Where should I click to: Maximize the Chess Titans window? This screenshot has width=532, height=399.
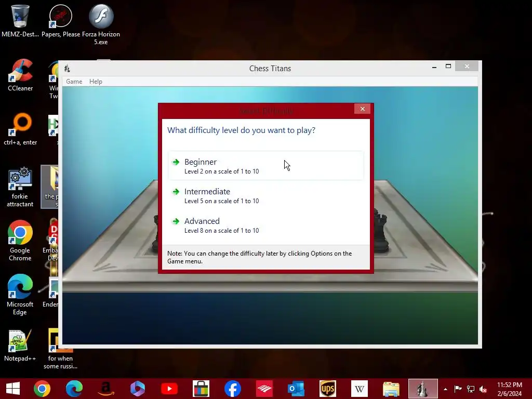[448, 66]
